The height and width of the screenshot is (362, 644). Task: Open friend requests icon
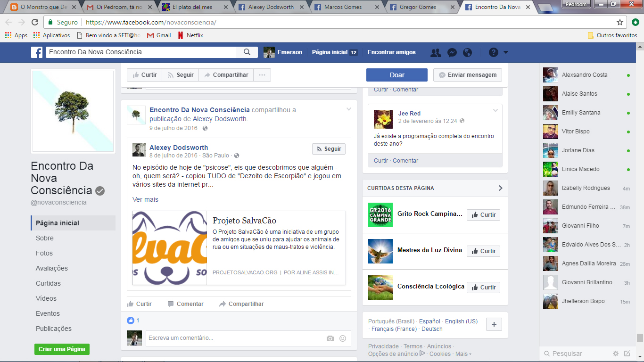pos(436,53)
